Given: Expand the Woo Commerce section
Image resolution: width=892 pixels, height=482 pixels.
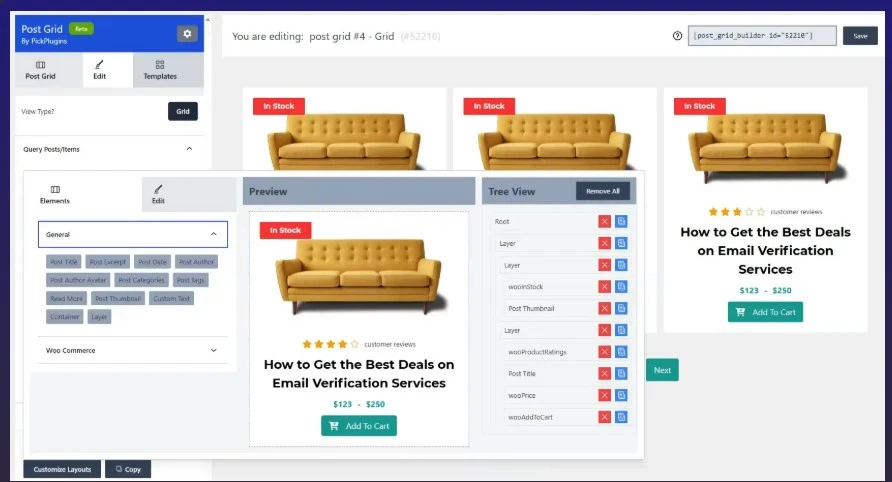Looking at the screenshot, I should (213, 350).
